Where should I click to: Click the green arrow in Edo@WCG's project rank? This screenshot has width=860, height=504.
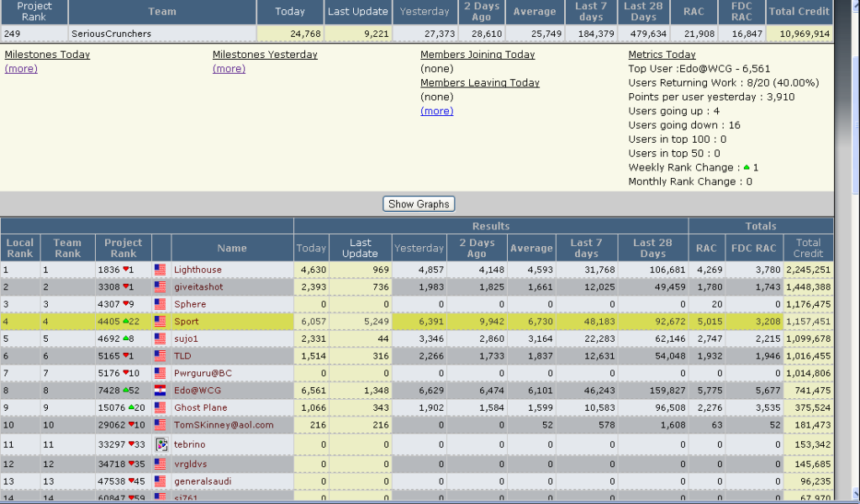pyautogui.click(x=126, y=391)
